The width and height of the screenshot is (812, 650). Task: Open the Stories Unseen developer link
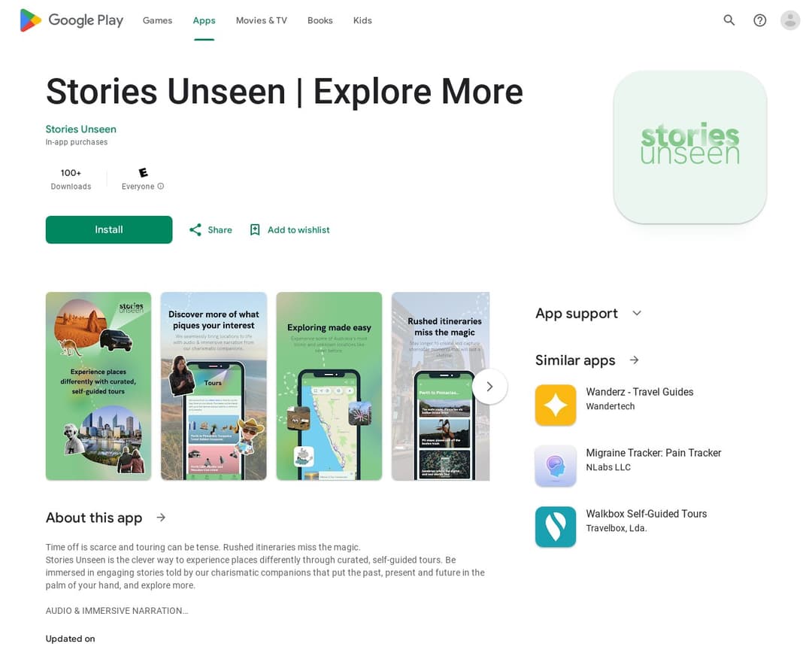80,129
